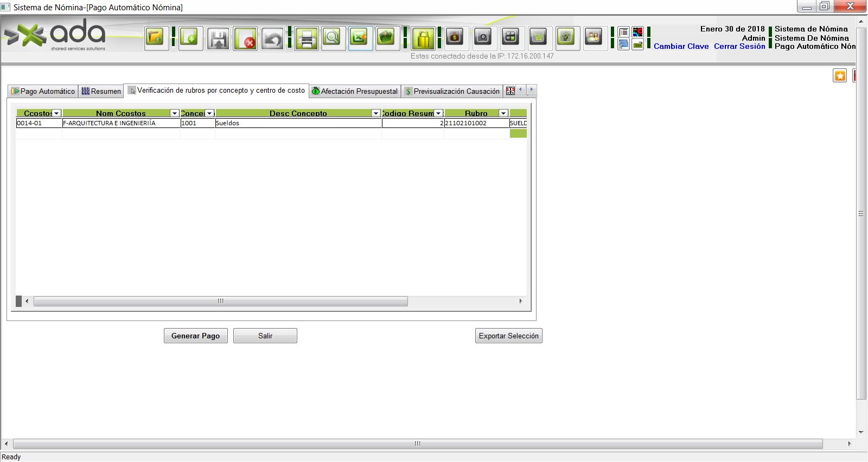This screenshot has width=868, height=462.
Task: Click the open folder toolbar icon
Action: click(156, 39)
